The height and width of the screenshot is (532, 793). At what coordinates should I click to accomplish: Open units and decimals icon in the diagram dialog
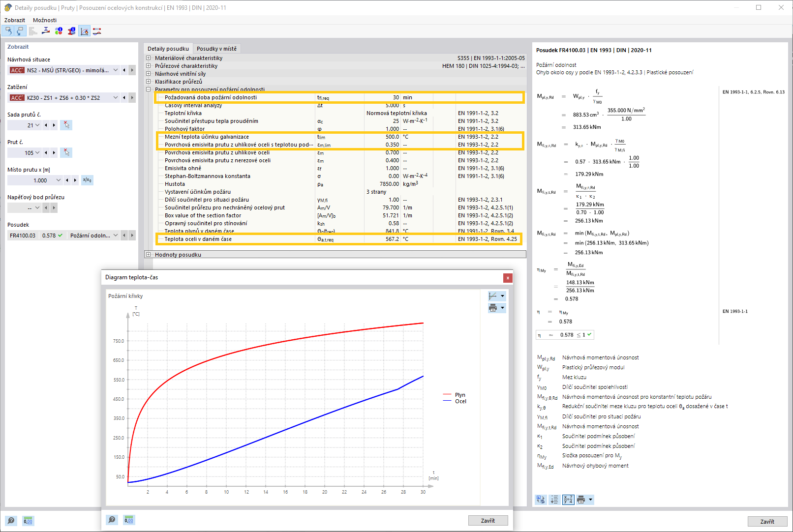click(x=129, y=520)
